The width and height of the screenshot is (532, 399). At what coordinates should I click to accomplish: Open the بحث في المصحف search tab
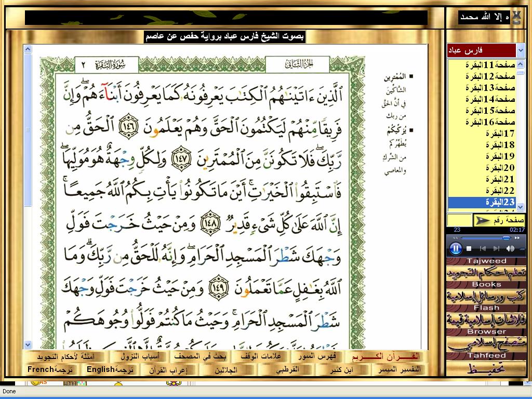click(x=200, y=356)
